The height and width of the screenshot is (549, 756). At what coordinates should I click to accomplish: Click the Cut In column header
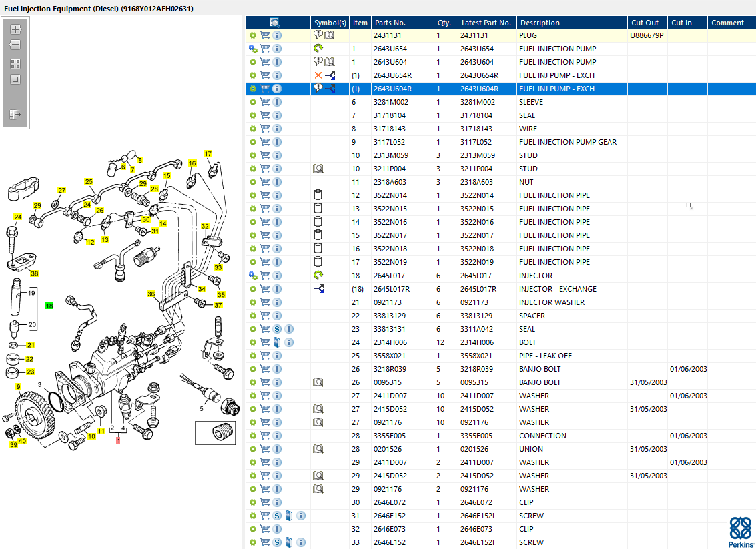coord(687,23)
